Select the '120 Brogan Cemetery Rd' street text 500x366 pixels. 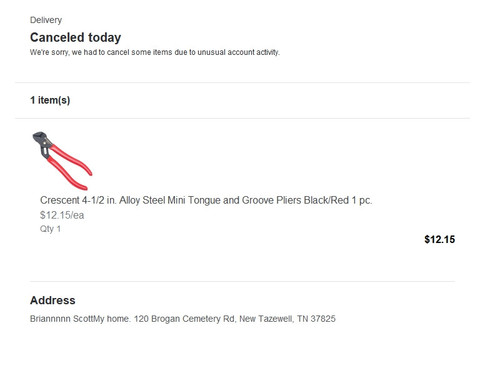[x=184, y=319]
